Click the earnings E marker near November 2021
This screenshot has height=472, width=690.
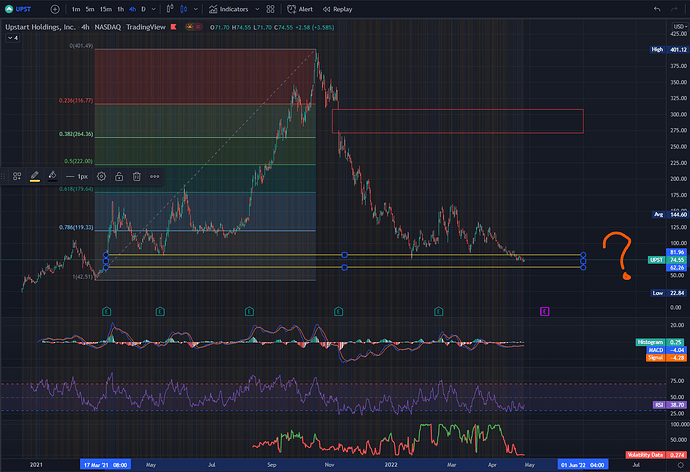tap(338, 311)
